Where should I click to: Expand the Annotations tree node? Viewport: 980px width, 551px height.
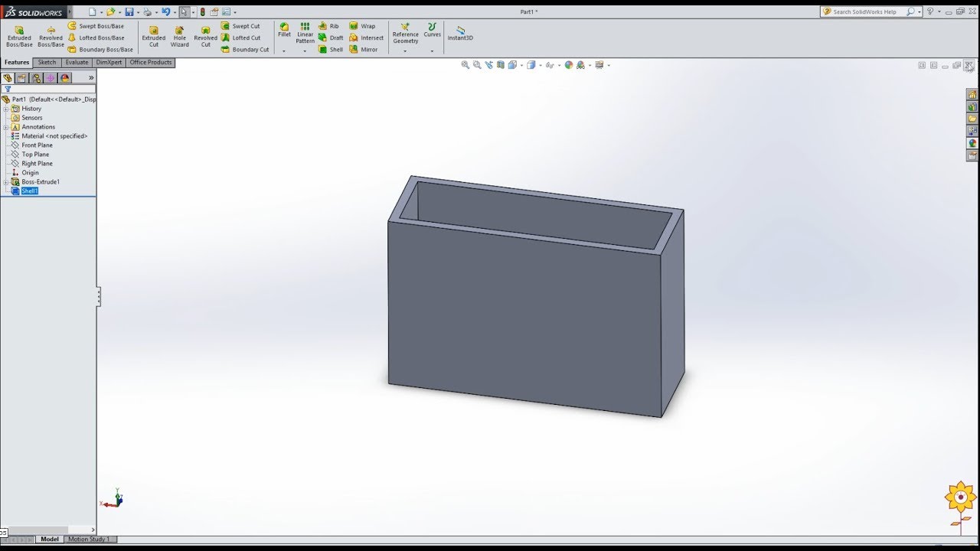coord(5,127)
